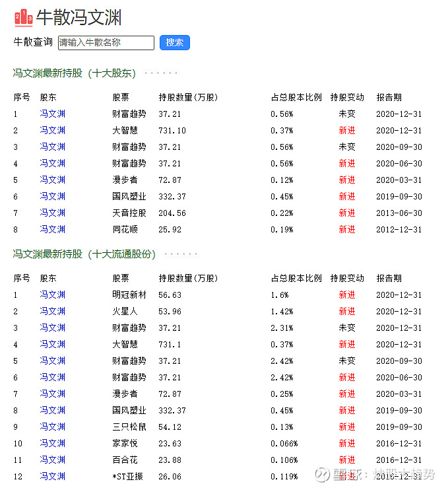Open 冯文渊 link in 同花顺 row

click(53, 229)
